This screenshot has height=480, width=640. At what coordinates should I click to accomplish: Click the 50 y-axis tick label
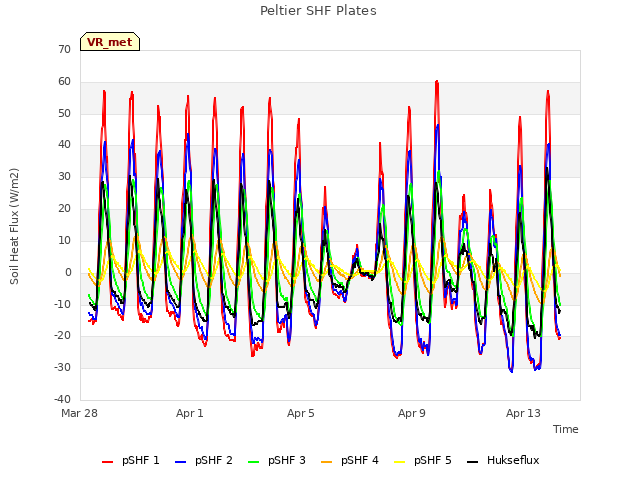coord(64,113)
